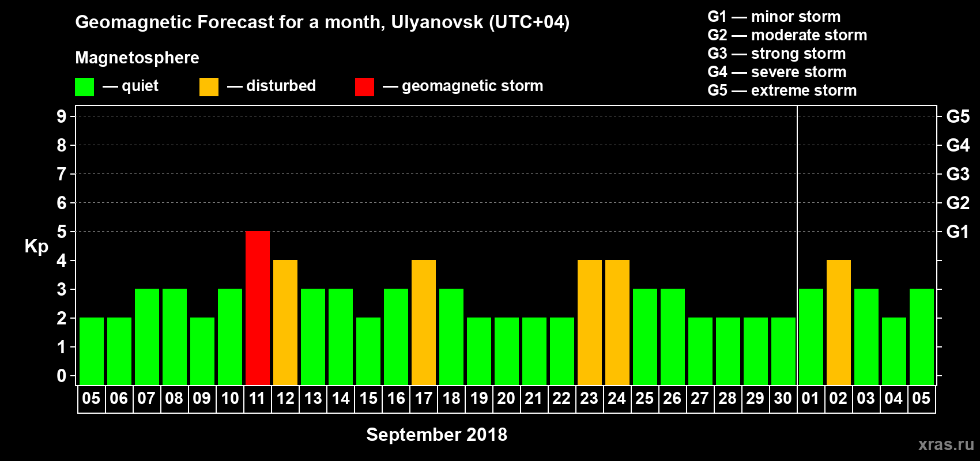Select the green bar above date 26
The height and width of the screenshot is (461, 980).
[x=673, y=337]
